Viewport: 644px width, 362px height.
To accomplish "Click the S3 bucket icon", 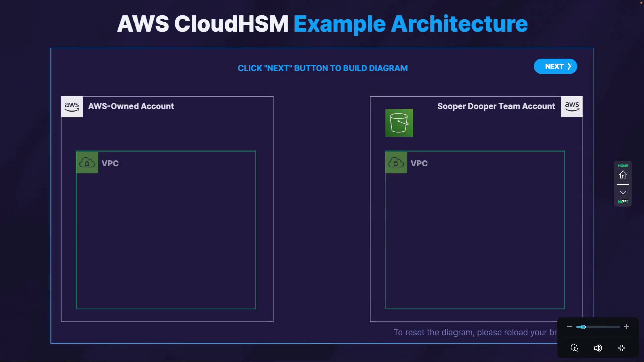I will (399, 123).
